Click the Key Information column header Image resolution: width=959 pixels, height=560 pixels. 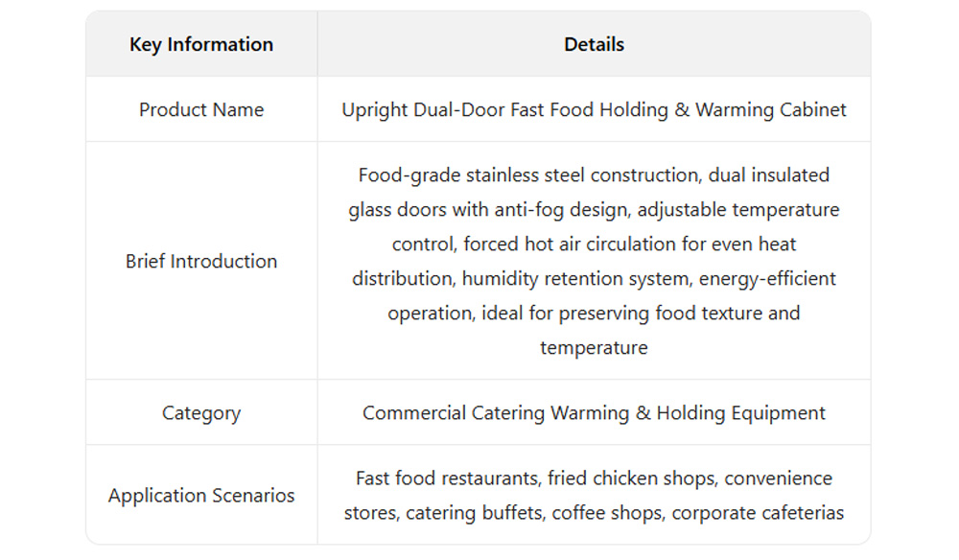pyautogui.click(x=201, y=44)
